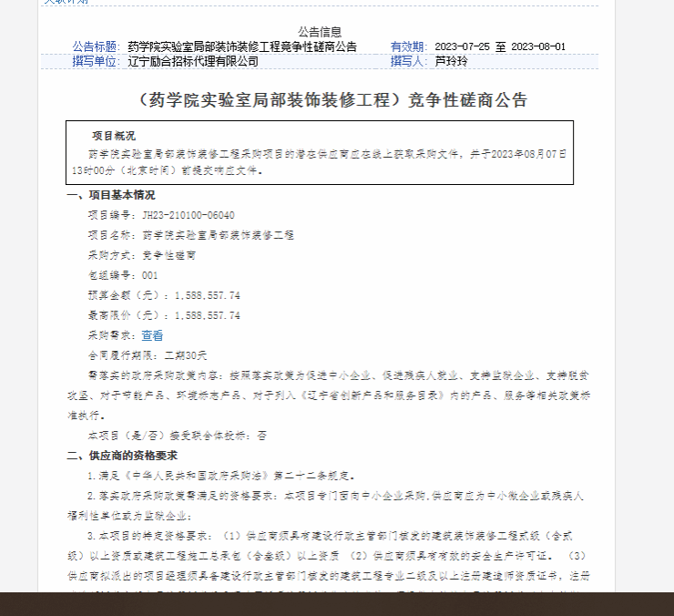
Task: Click the 有效期 field label
Action: pyautogui.click(x=408, y=46)
